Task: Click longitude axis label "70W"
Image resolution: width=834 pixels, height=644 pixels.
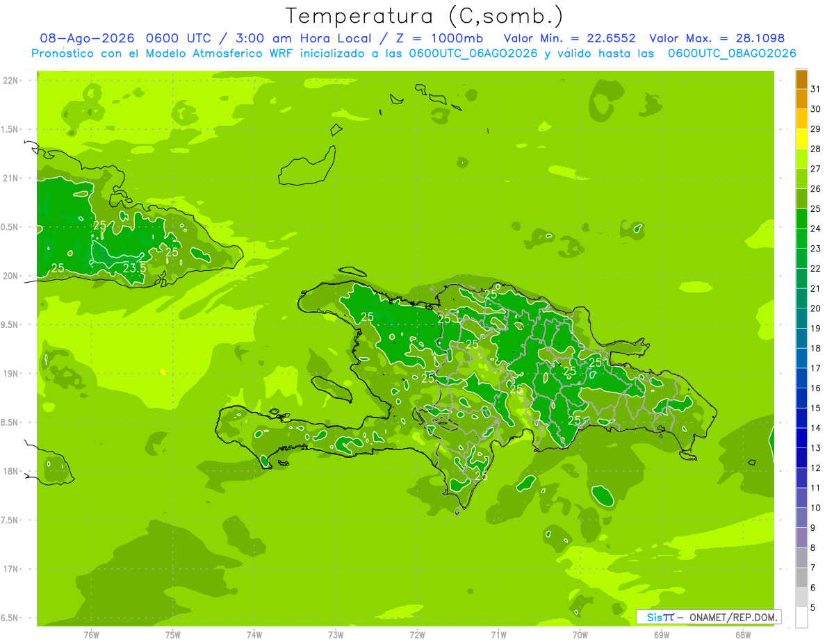Action: click(x=580, y=635)
